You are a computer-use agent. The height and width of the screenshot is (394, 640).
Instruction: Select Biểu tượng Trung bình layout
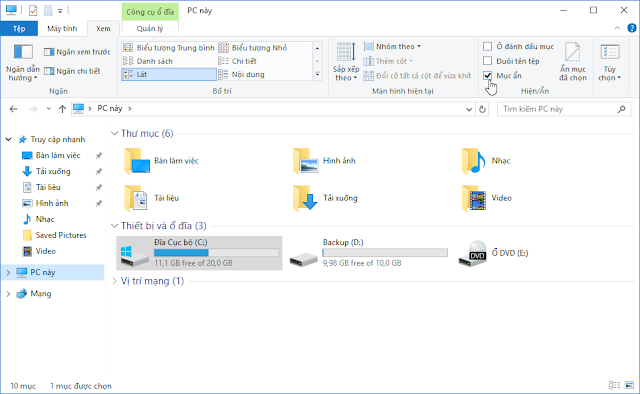[169, 48]
